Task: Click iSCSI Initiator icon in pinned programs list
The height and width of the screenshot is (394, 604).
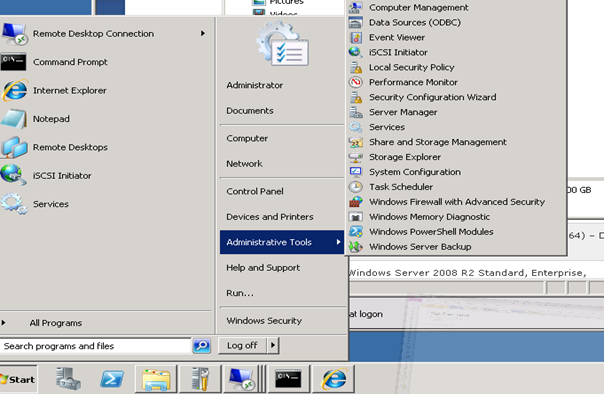Action: 13,175
